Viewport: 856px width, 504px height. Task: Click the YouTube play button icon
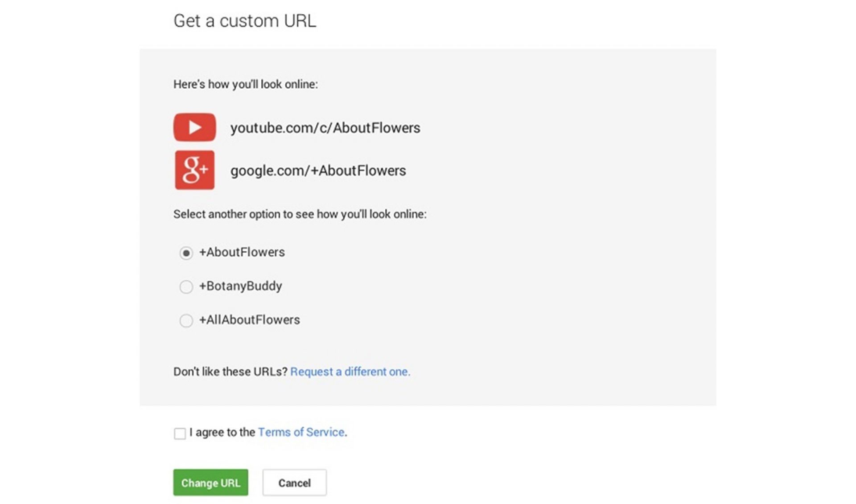pyautogui.click(x=194, y=127)
